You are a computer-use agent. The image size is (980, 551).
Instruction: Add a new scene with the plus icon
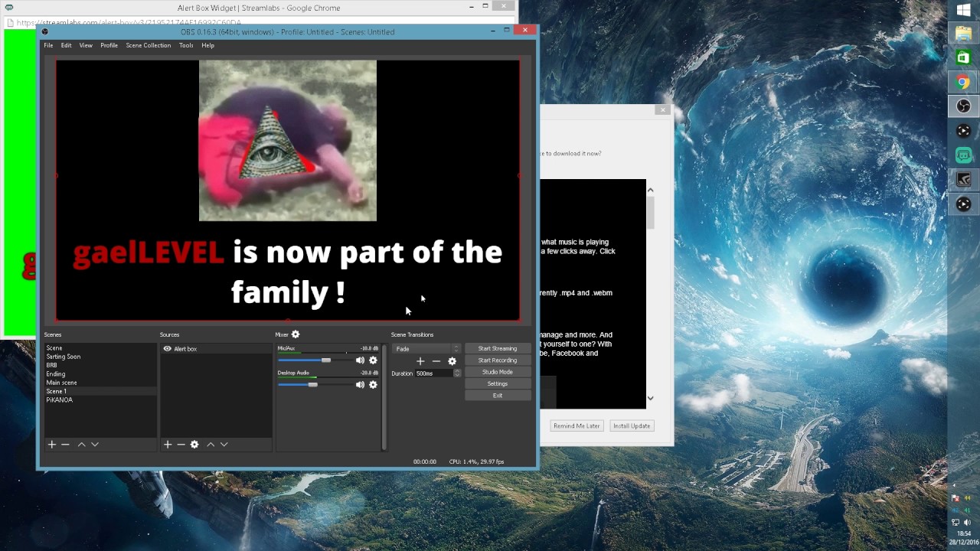pyautogui.click(x=52, y=444)
